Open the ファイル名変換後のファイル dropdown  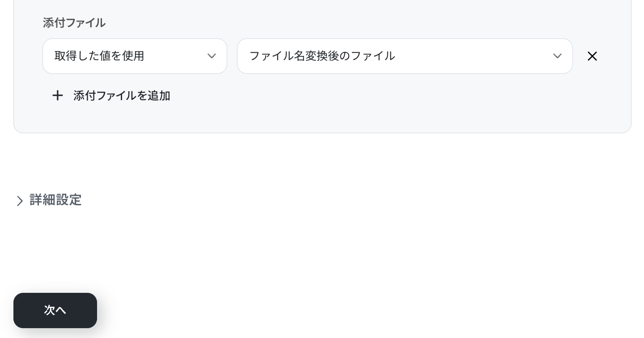coord(404,56)
